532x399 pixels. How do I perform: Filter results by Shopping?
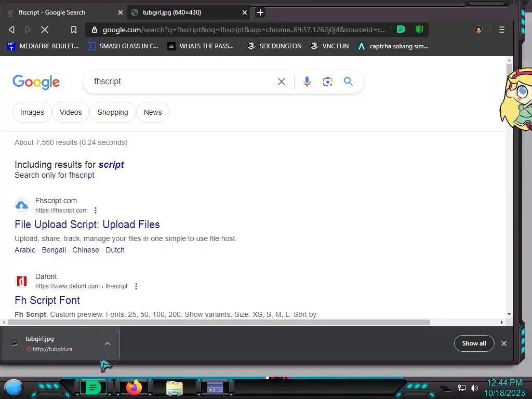[x=113, y=112]
